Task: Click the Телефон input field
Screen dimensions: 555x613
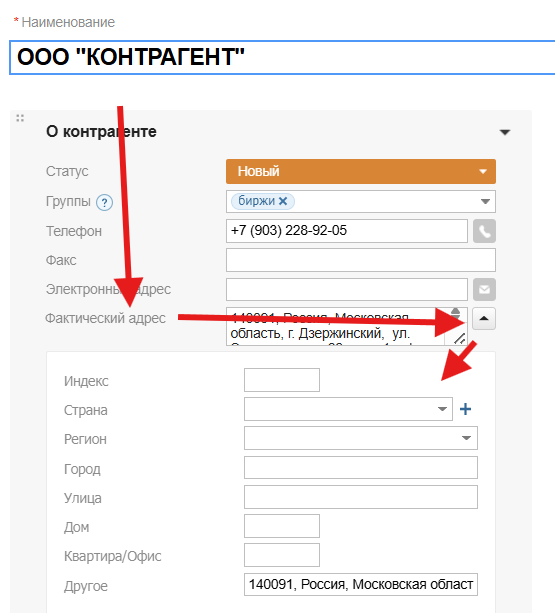Action: tap(347, 231)
